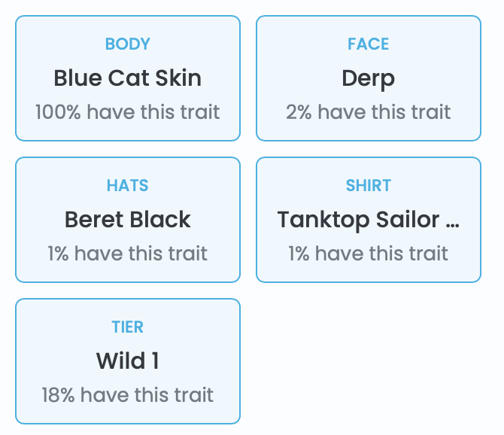Select the Blue Cat Skin trait name
Screen dimensions: 504x435
coord(128,78)
